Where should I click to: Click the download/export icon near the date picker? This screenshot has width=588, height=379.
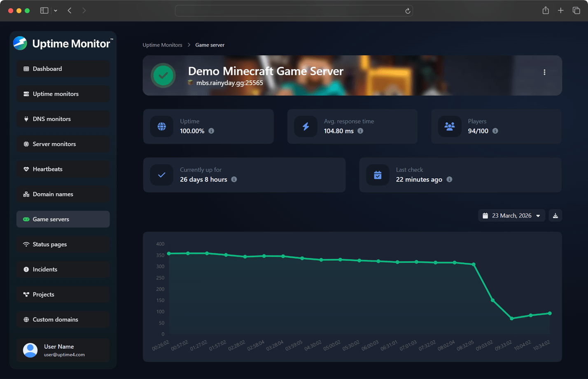pyautogui.click(x=555, y=215)
